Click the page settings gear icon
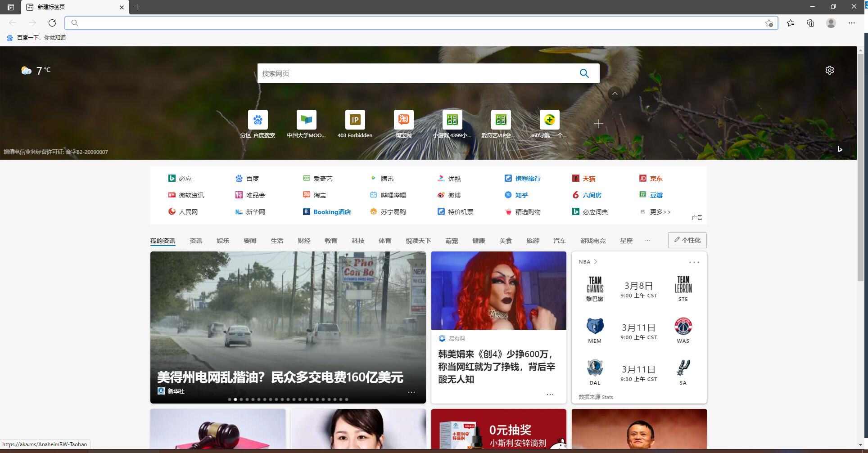The image size is (868, 453). (x=830, y=70)
